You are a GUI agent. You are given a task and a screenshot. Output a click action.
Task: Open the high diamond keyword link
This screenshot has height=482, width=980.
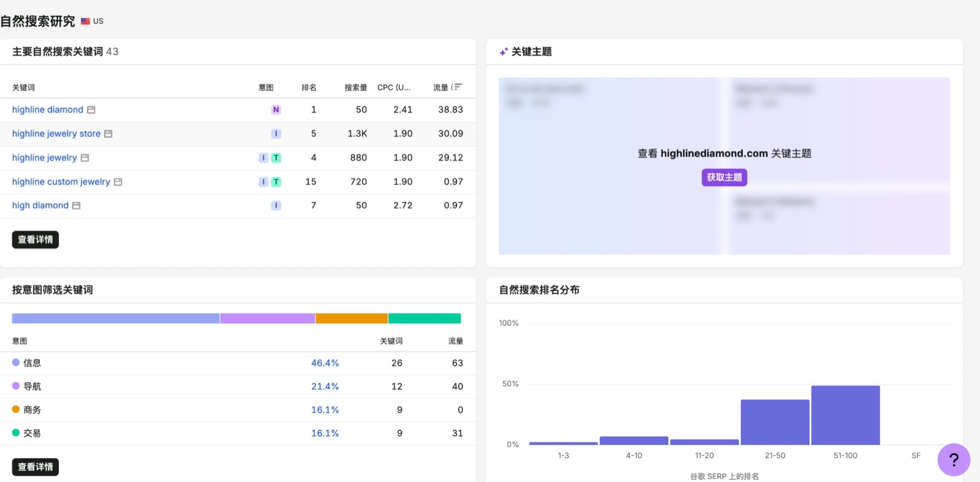tap(40, 205)
